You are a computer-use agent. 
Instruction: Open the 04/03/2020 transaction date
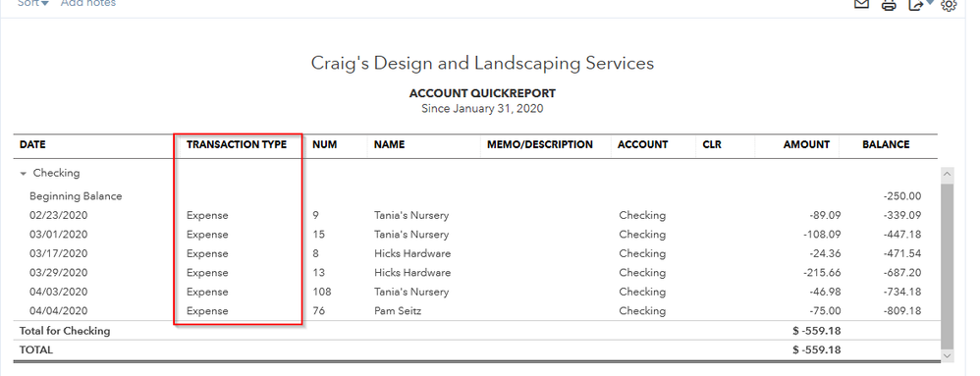[58, 292]
